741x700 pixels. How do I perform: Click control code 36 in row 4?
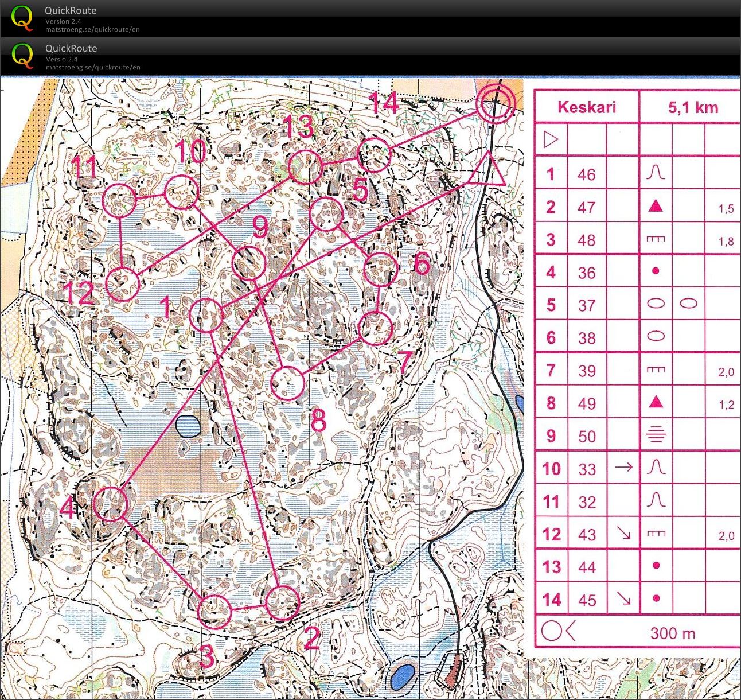point(586,273)
